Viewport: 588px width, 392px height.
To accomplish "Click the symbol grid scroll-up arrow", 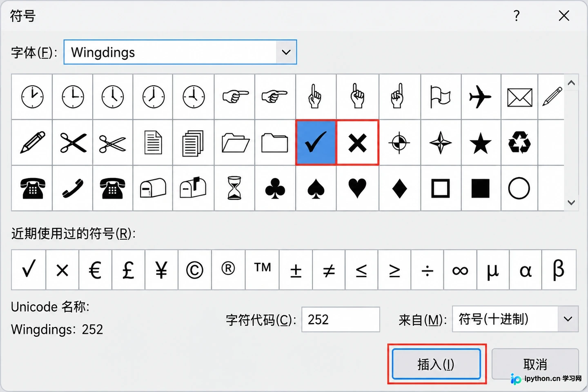I will 571,83.
